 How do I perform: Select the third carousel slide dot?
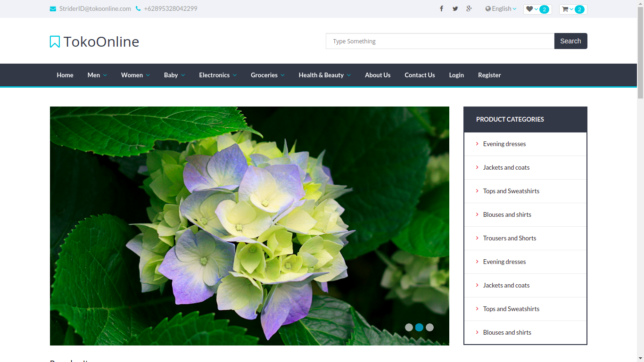tap(429, 327)
